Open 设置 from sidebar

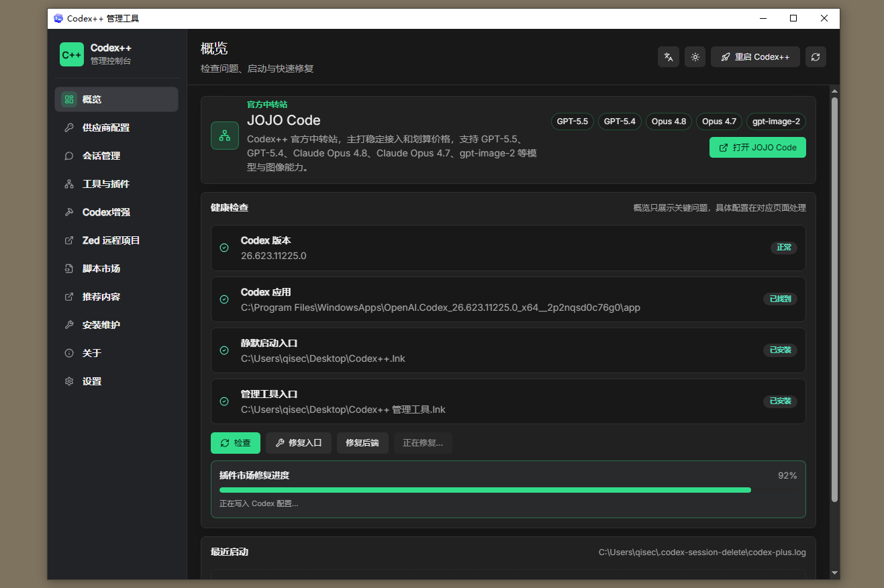116,381
